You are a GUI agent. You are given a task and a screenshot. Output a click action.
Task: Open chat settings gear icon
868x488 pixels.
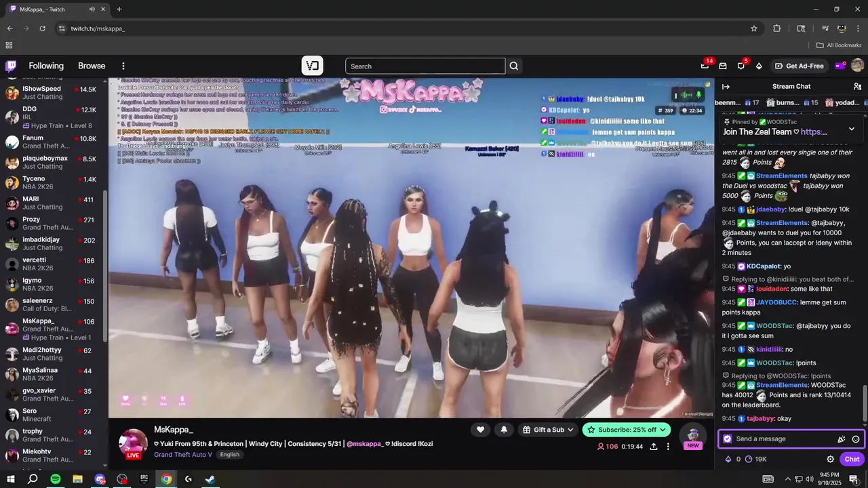[830, 459]
